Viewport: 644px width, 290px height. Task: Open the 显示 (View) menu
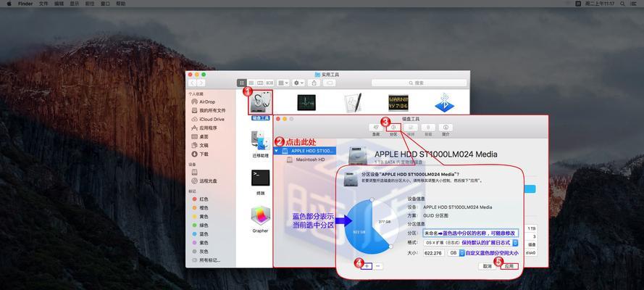(x=74, y=4)
